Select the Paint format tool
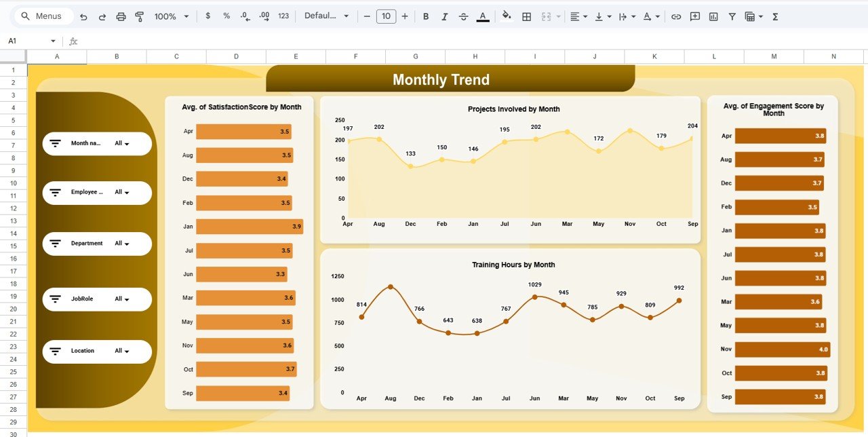The height and width of the screenshot is (437, 868). [139, 16]
